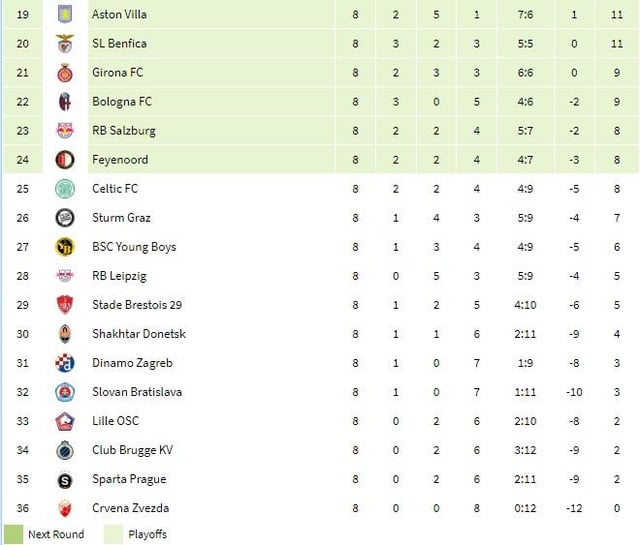This screenshot has height=545, width=640.
Task: Click the Next Round legend color swatch
Action: pyautogui.click(x=13, y=534)
